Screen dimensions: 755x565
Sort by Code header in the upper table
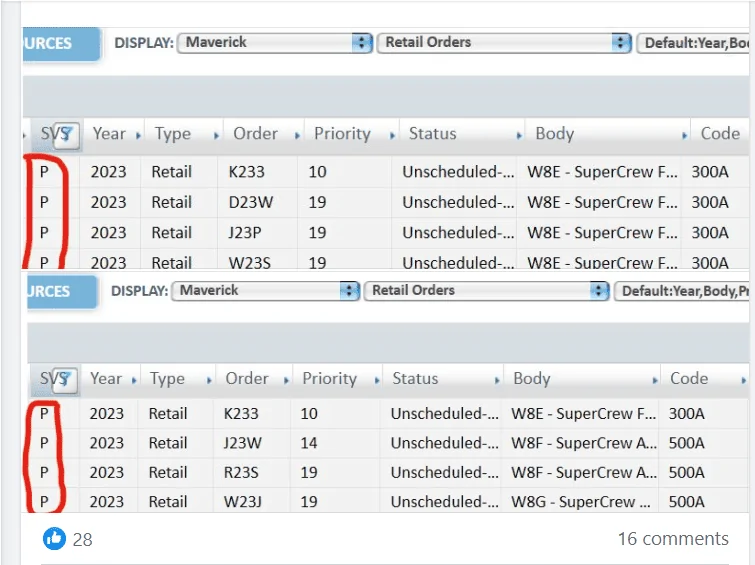(x=720, y=133)
